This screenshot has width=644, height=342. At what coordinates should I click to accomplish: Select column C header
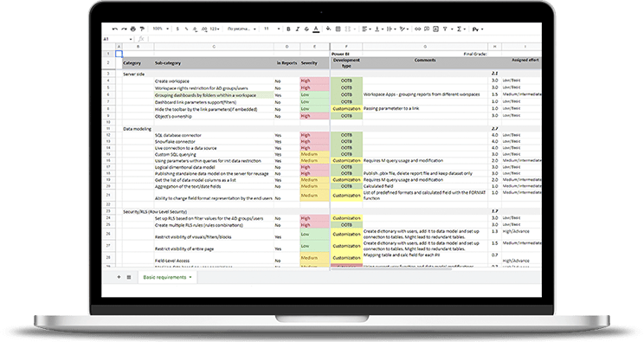pyautogui.click(x=214, y=47)
